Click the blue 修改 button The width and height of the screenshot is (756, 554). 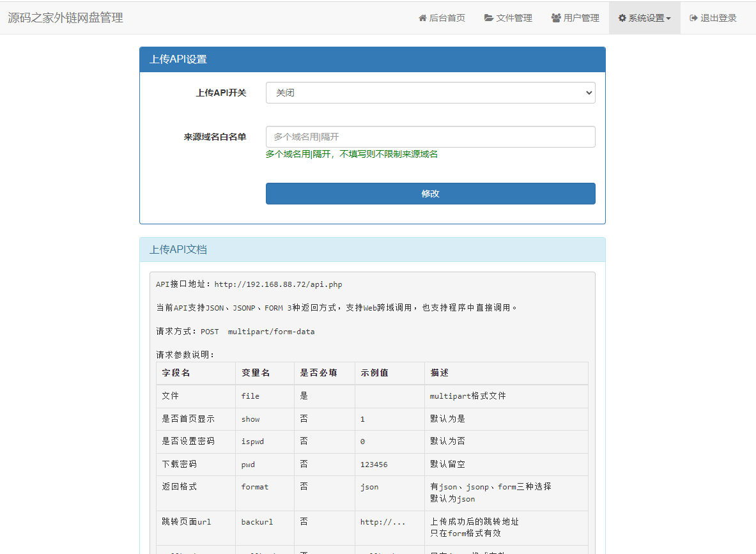pos(431,194)
